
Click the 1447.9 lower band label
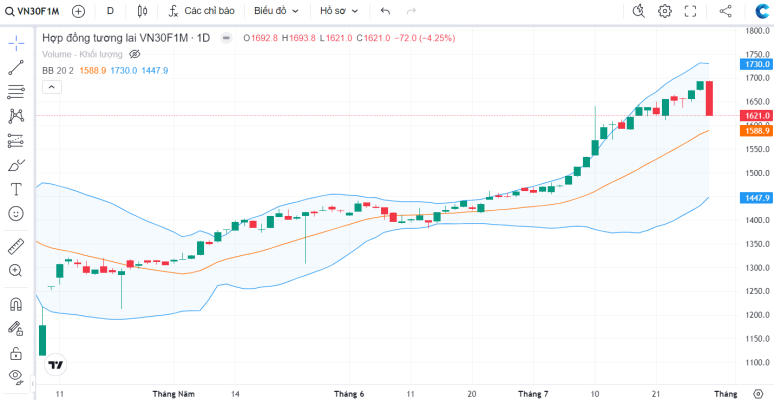pos(756,198)
